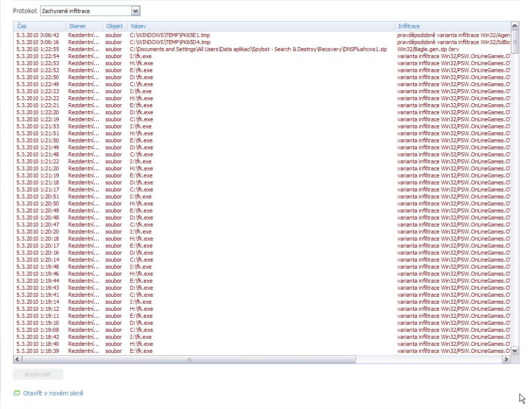
Task: Click the Objekt column header
Action: pyautogui.click(x=114, y=26)
